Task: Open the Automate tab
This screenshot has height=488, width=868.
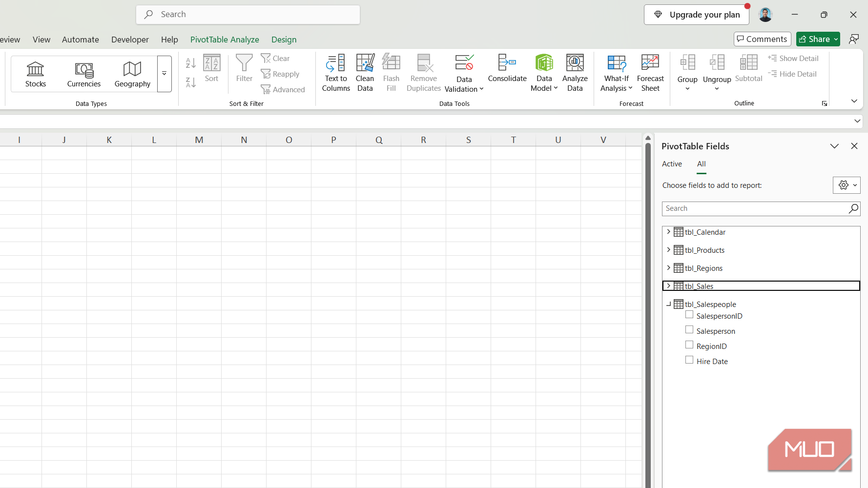Action: coord(81,40)
